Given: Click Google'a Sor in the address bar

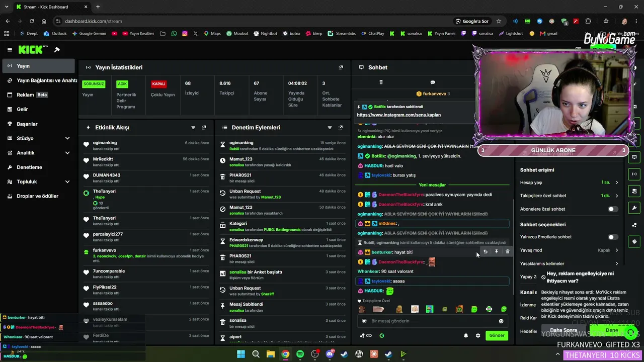Looking at the screenshot, I should (x=471, y=21).
